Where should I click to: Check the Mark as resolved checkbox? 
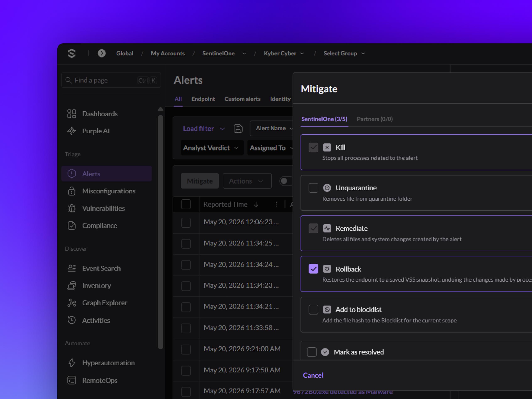(312, 352)
